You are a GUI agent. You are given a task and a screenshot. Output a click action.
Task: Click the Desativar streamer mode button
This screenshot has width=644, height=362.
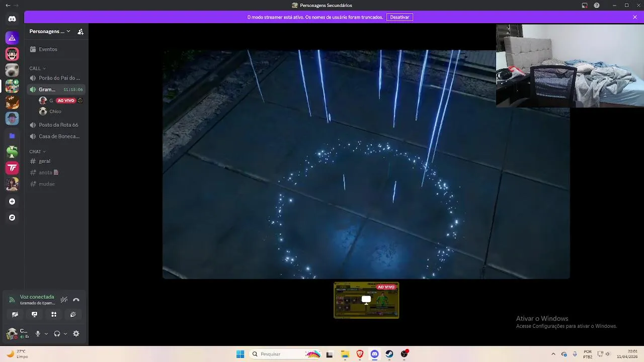coord(399,17)
